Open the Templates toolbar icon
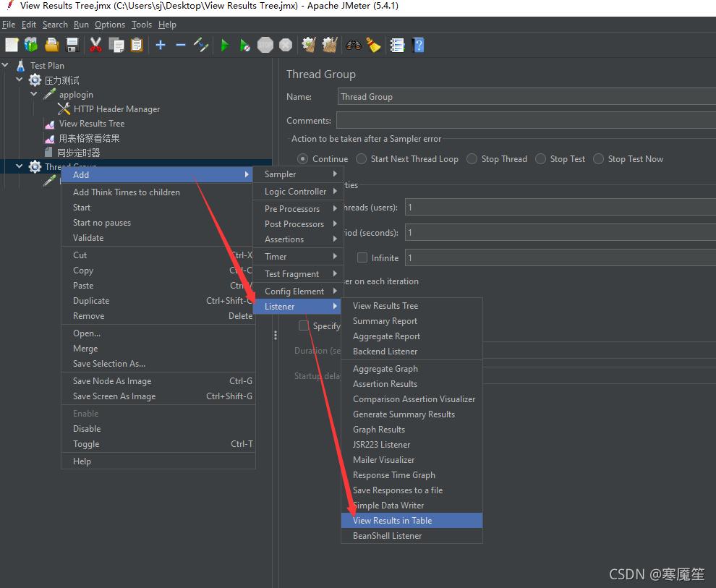 click(x=31, y=45)
